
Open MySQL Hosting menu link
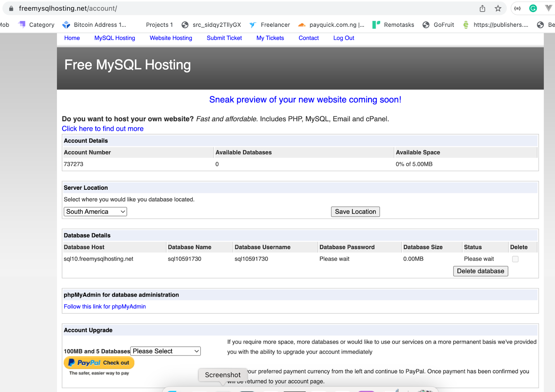[x=114, y=38]
